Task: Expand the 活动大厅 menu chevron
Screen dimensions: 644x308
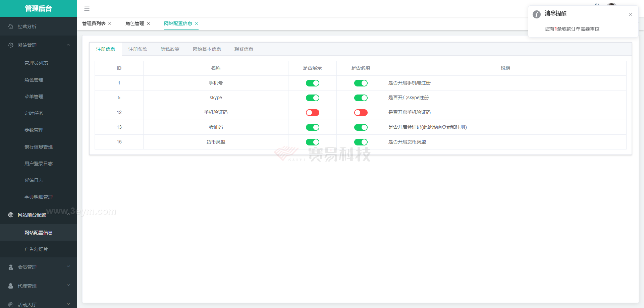Action: click(x=68, y=304)
